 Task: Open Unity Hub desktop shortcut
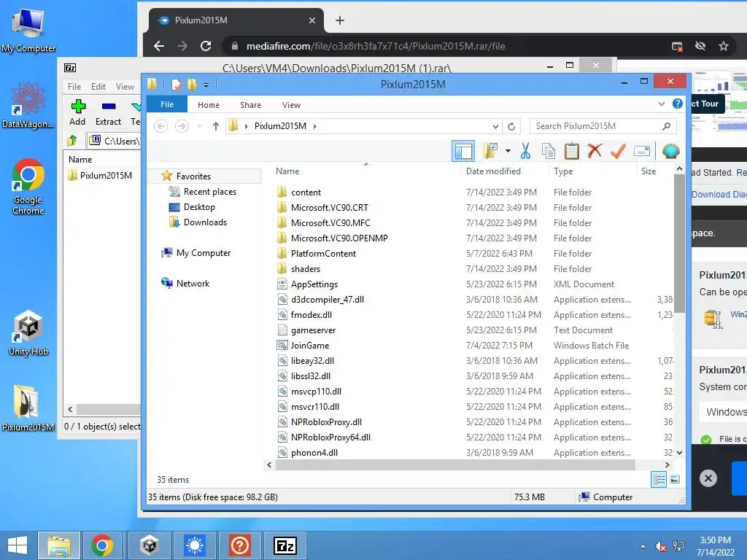[28, 333]
